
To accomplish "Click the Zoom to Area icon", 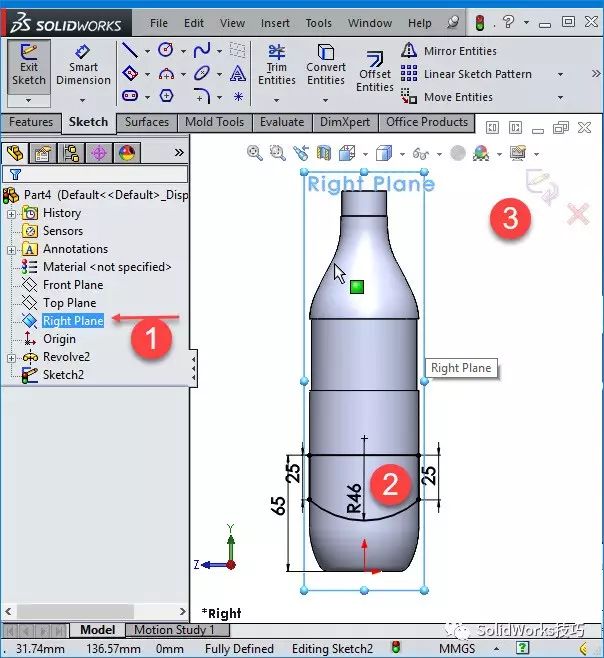I will [277, 153].
